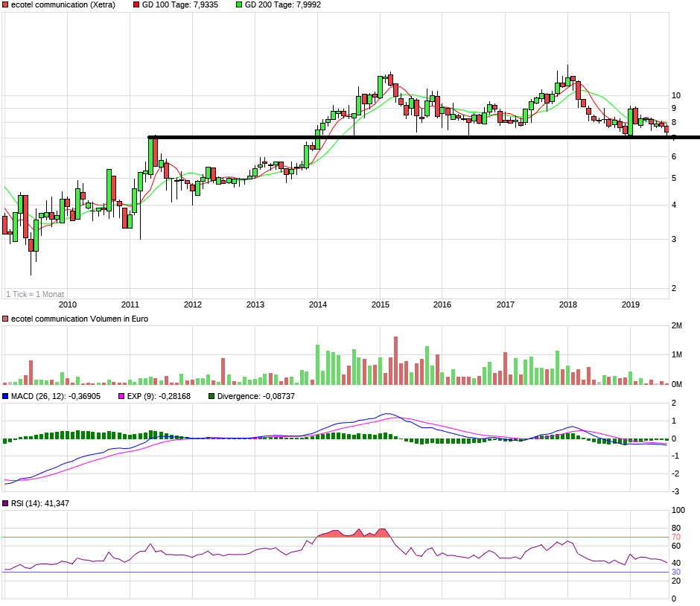Click the 2018 year label on time axis

pos(568,304)
